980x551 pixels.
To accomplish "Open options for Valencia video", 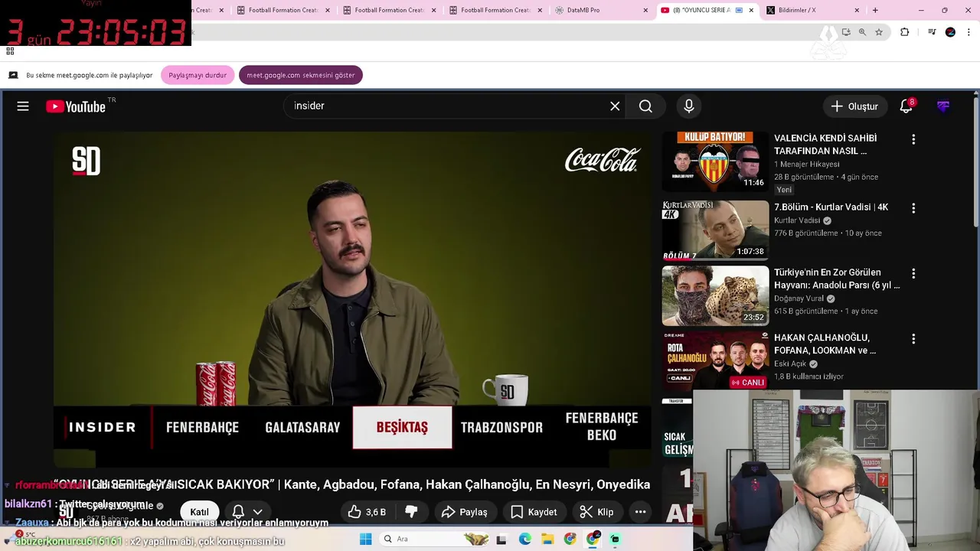I will (913, 139).
